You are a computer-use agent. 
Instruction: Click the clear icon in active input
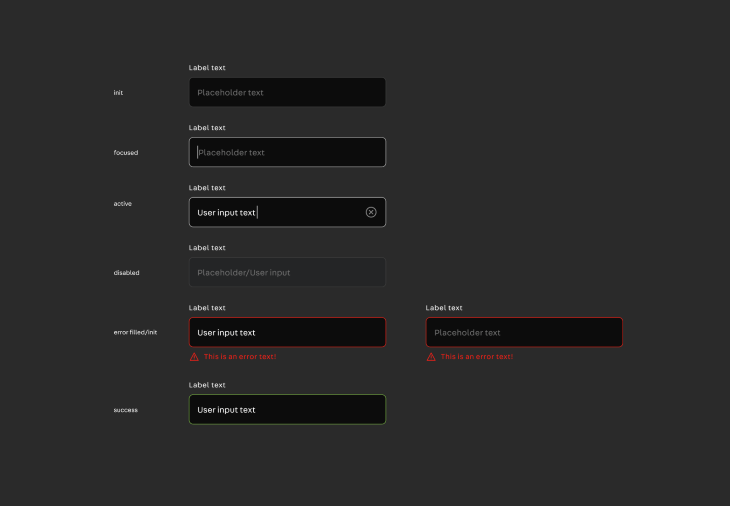coord(371,212)
